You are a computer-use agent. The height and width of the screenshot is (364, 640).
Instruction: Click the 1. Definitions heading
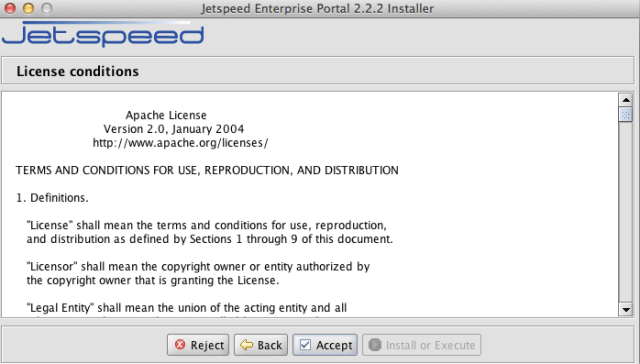(x=52, y=198)
